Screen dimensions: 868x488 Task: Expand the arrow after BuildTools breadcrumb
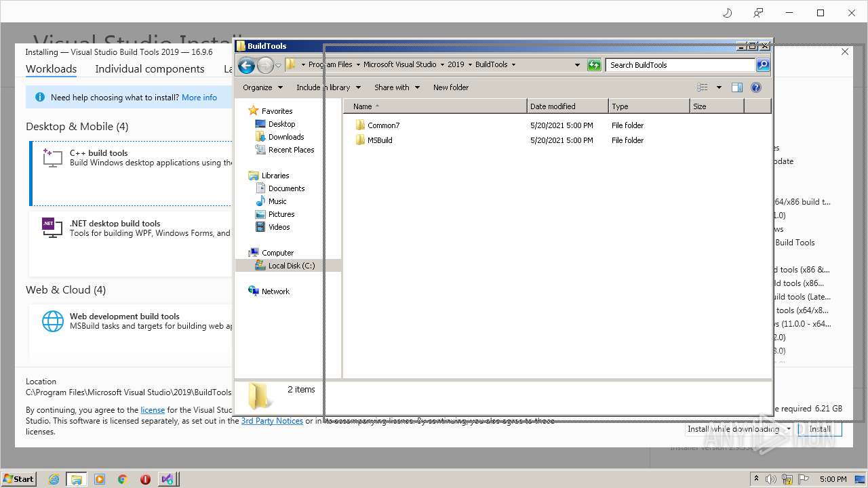click(x=513, y=65)
